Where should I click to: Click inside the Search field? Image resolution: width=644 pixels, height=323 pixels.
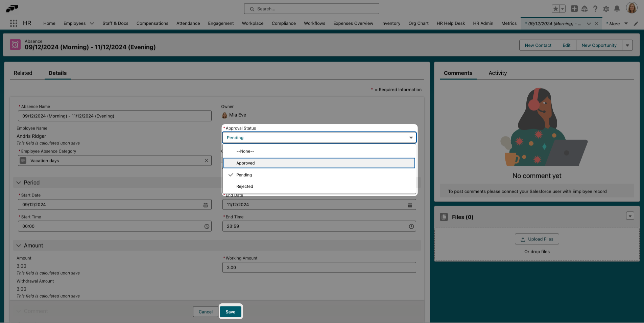[x=311, y=8]
